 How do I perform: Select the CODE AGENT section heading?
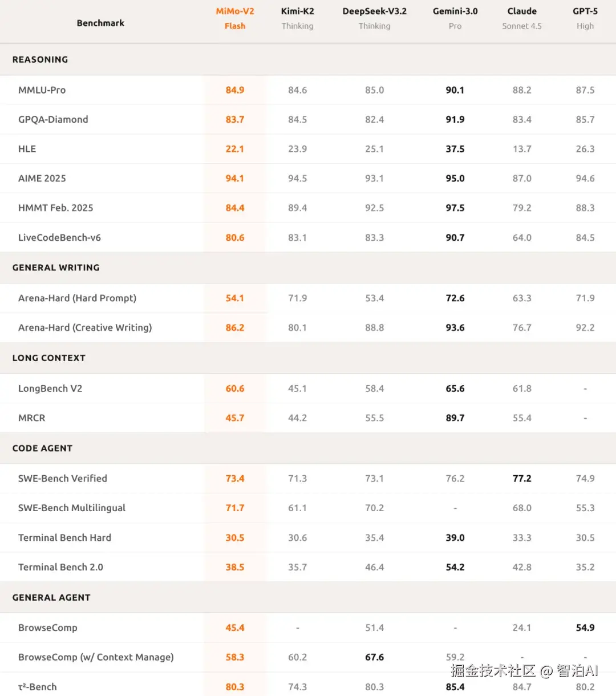tap(42, 448)
